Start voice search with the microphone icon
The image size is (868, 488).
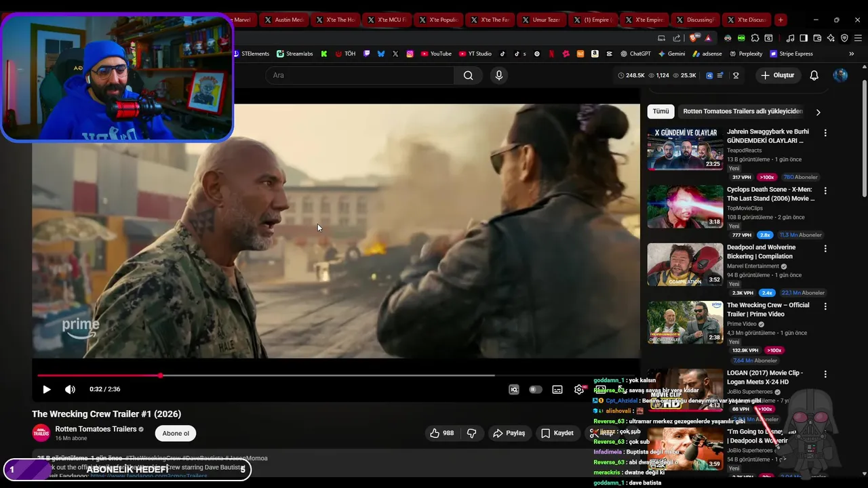(499, 75)
